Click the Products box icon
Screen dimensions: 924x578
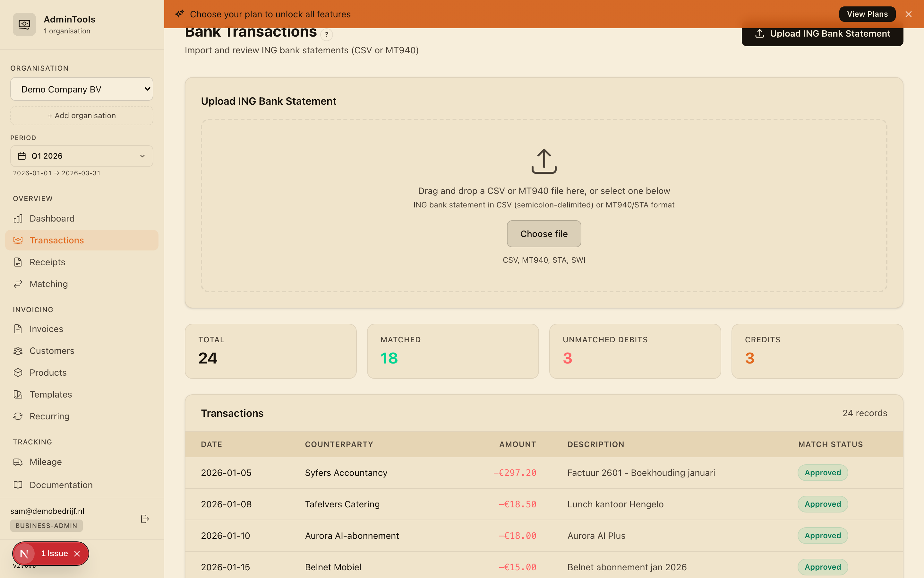click(x=18, y=372)
